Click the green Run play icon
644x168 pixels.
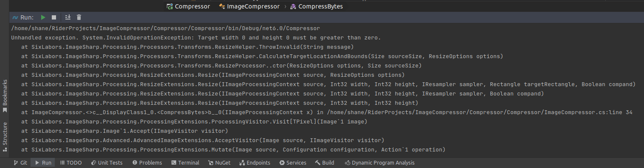pyautogui.click(x=43, y=17)
